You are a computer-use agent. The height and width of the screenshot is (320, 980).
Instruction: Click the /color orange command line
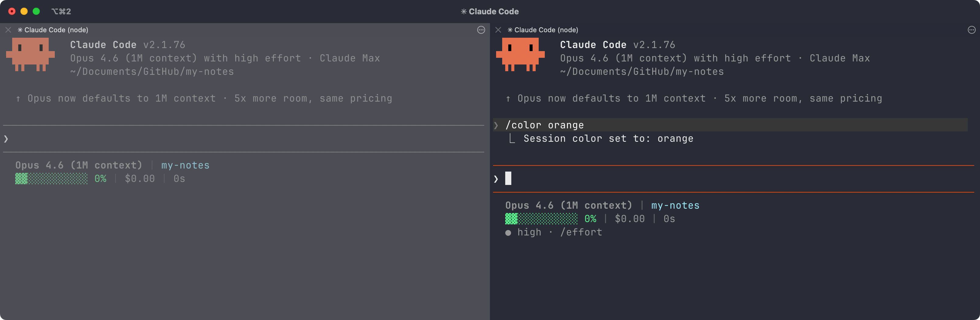545,125
